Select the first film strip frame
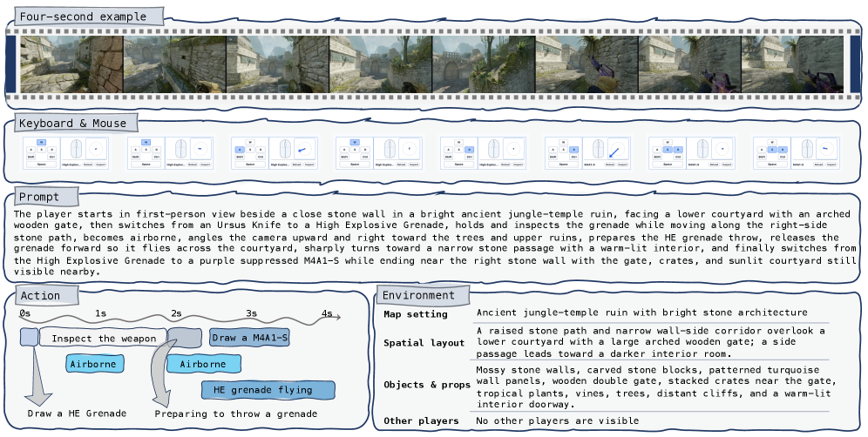 click(71, 64)
